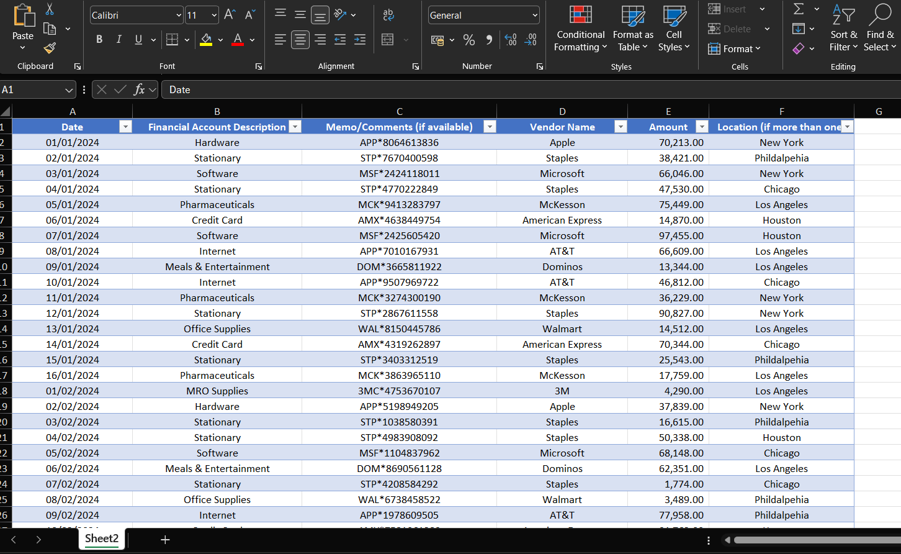Open Conditional Formatting menu
901x554 pixels.
coord(580,29)
